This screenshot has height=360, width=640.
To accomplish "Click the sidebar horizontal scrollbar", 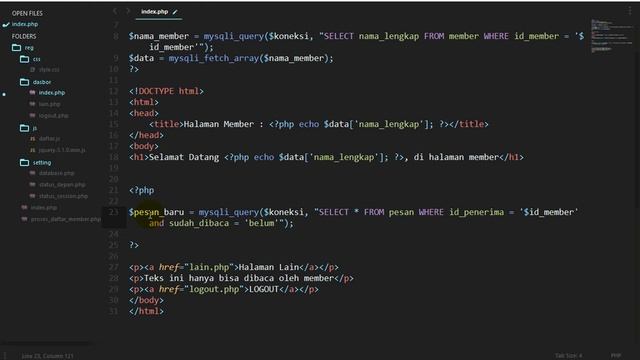I will point(46,344).
